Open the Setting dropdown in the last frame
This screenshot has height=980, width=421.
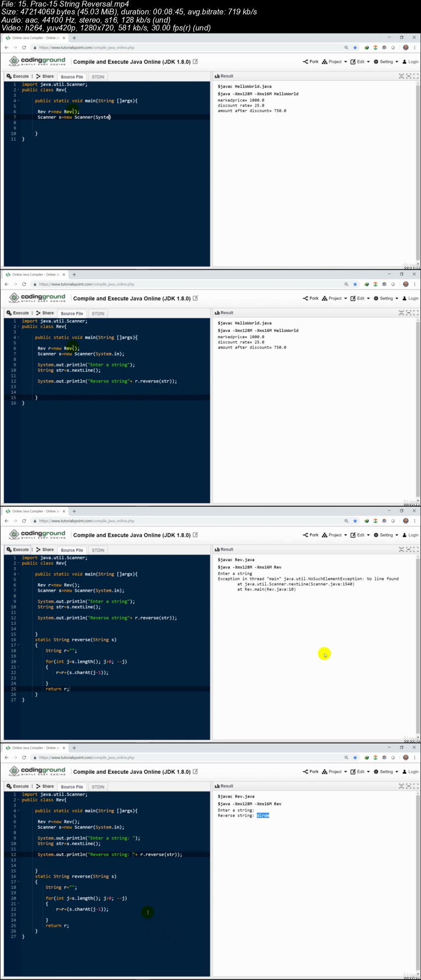pos(386,772)
